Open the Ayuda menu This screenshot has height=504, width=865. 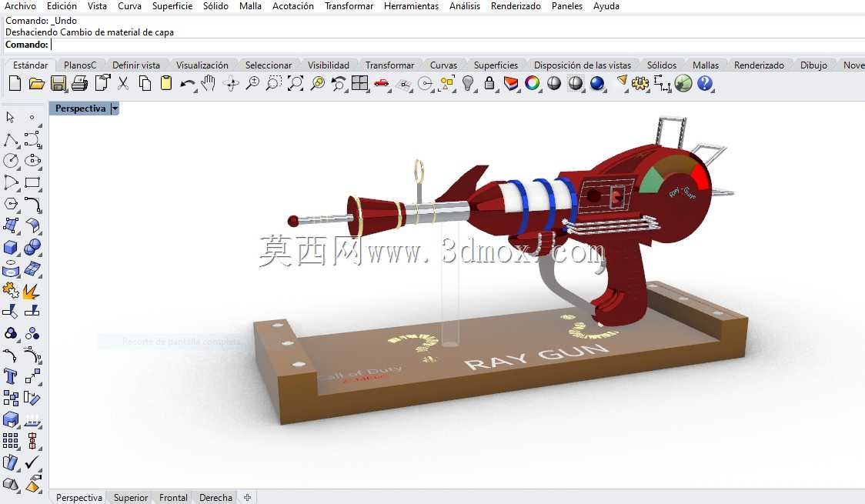coord(606,6)
